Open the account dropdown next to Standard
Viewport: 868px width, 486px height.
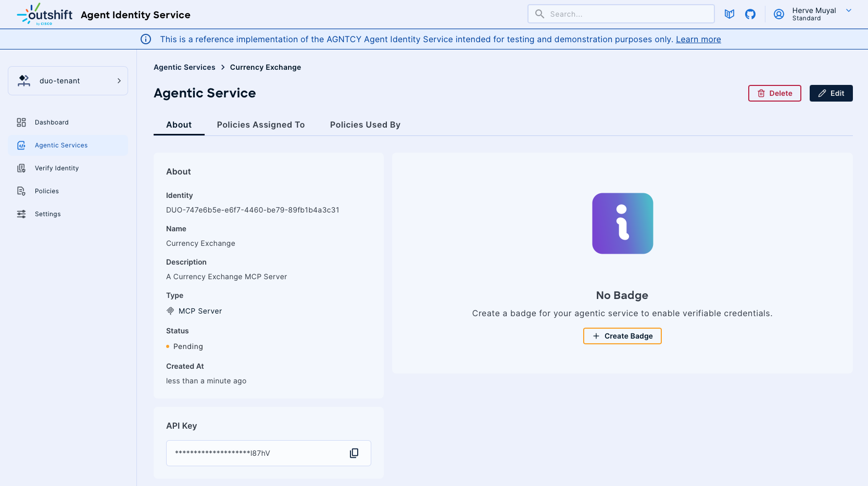849,10
